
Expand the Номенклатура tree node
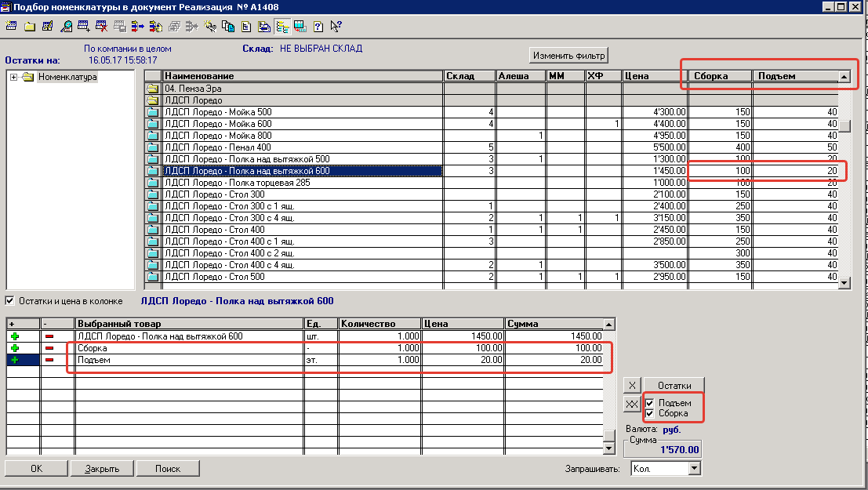14,77
